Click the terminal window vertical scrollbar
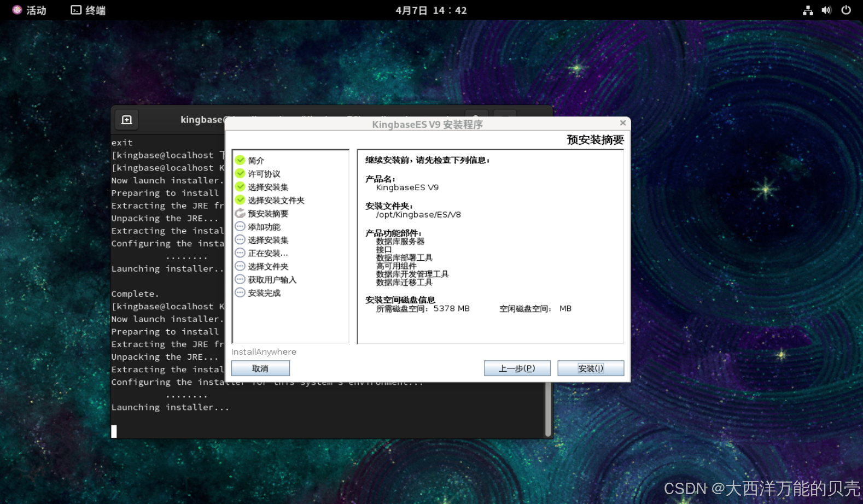 pos(548,409)
